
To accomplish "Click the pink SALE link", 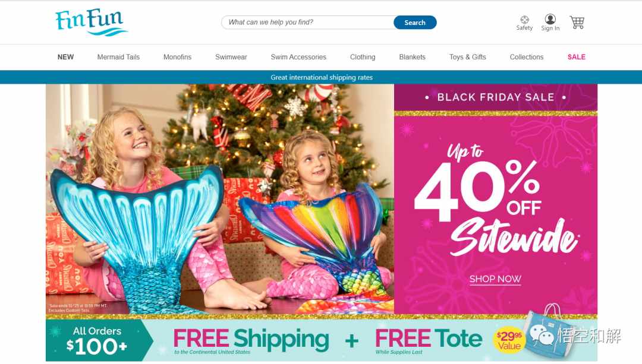I will 576,57.
